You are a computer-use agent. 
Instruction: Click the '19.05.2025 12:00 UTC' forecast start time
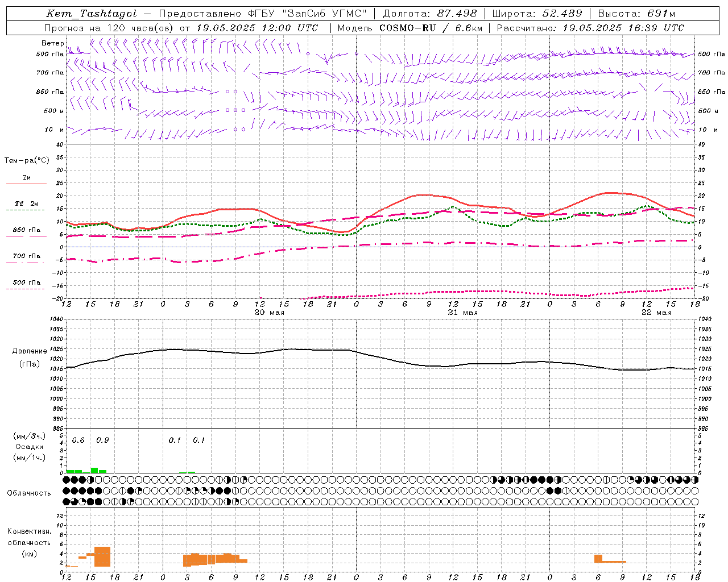point(257,28)
